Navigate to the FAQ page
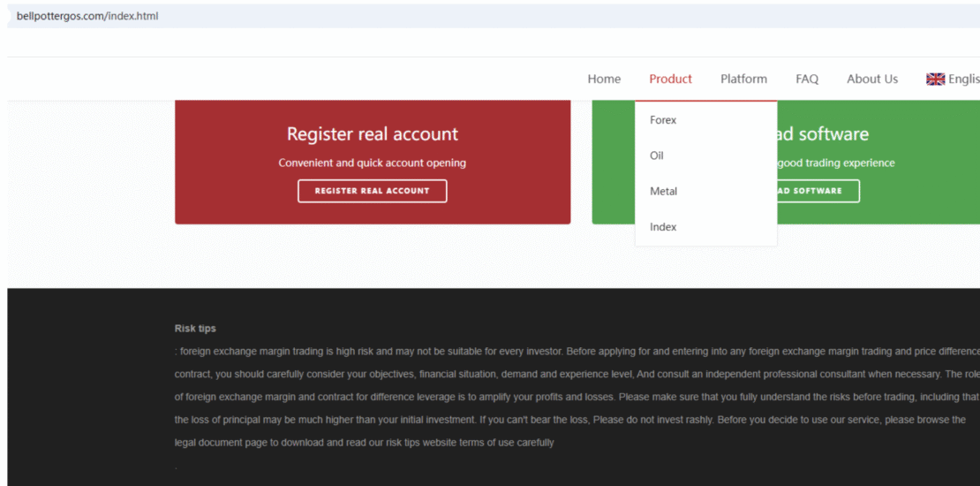The height and width of the screenshot is (486, 980). coord(807,79)
